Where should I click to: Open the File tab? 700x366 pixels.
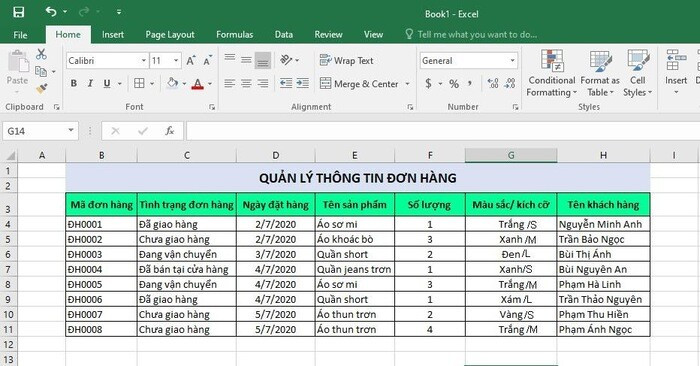click(x=21, y=35)
